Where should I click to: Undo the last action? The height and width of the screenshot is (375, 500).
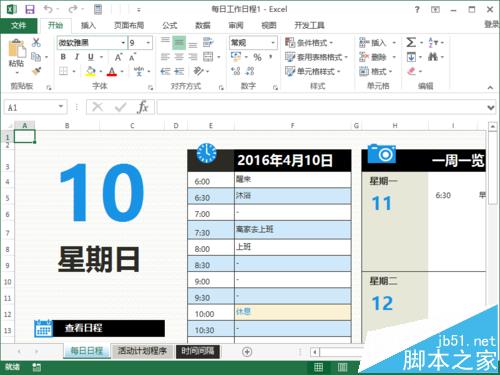[x=48, y=9]
